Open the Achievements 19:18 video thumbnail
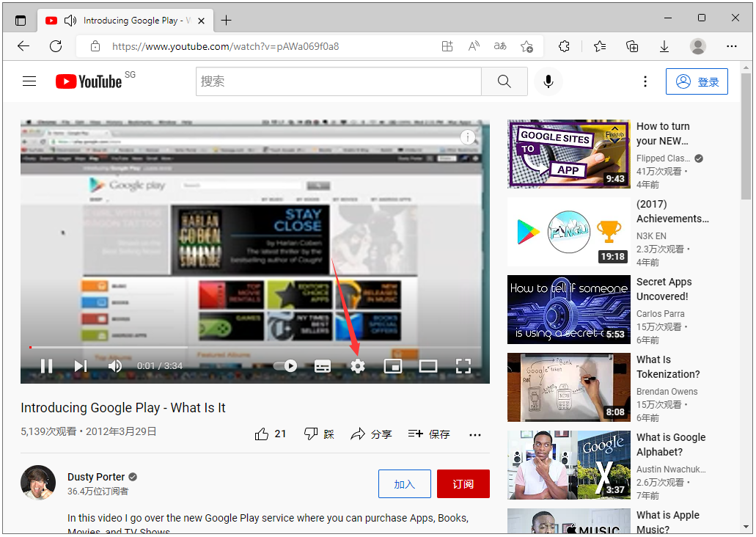The height and width of the screenshot is (537, 756). click(569, 232)
